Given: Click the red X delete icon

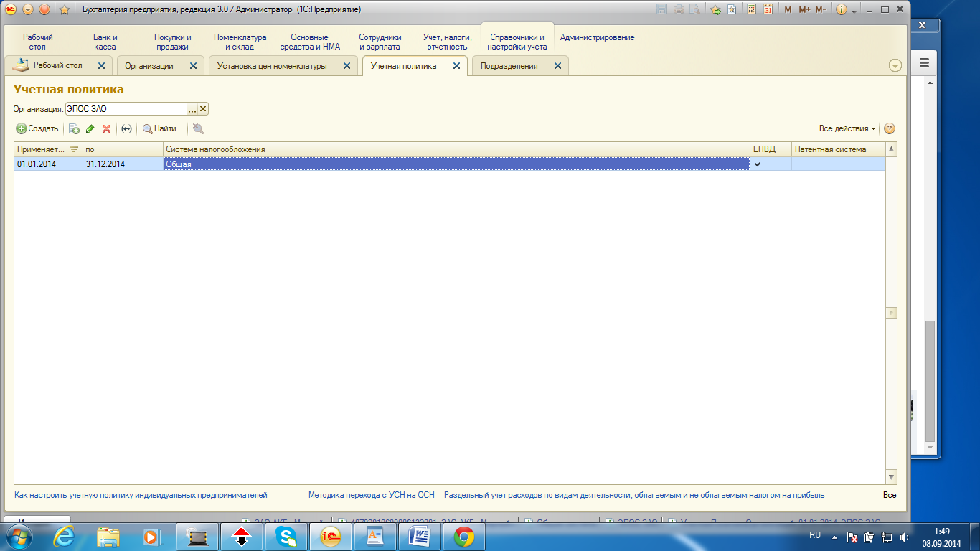Looking at the screenshot, I should 106,129.
